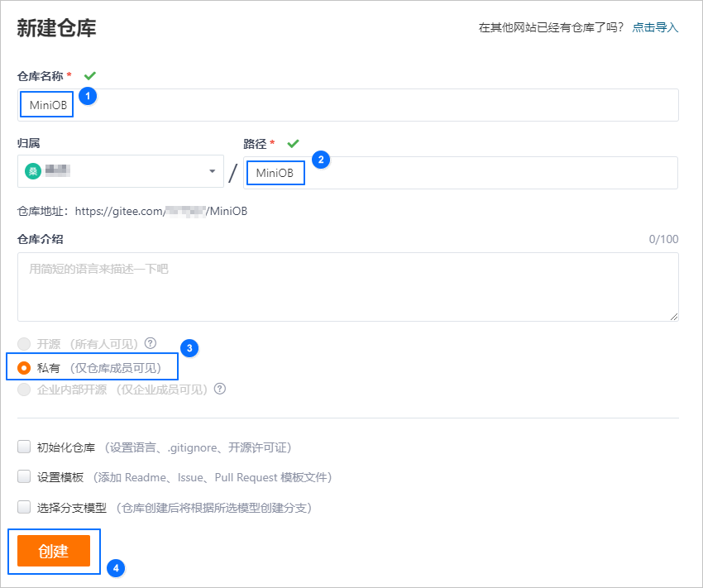Click the blue step 4 marker badge
This screenshot has height=588, width=703.
pos(116,568)
